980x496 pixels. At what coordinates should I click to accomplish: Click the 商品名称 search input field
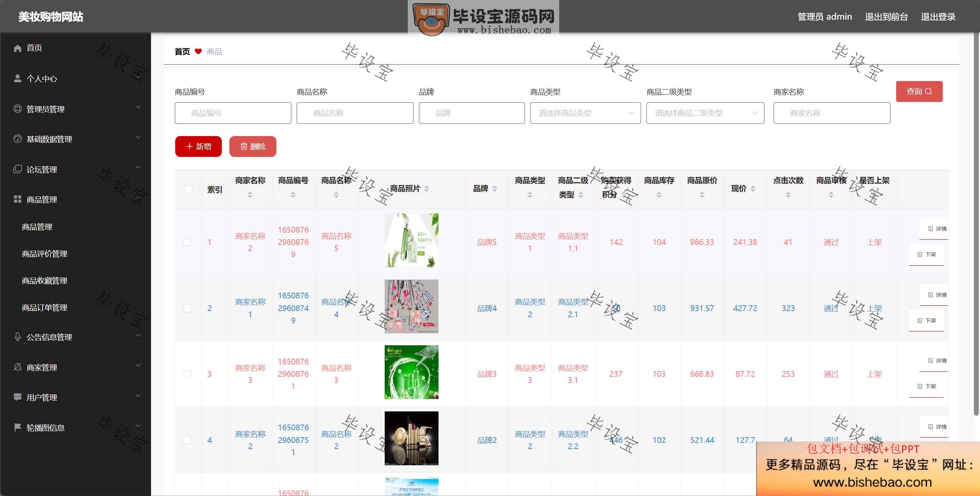pos(355,113)
